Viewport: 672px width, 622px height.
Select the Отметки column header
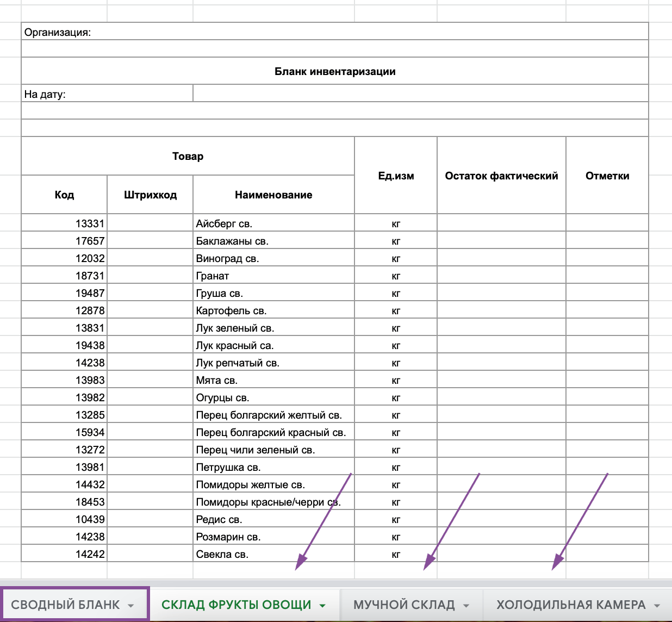pyautogui.click(x=607, y=176)
